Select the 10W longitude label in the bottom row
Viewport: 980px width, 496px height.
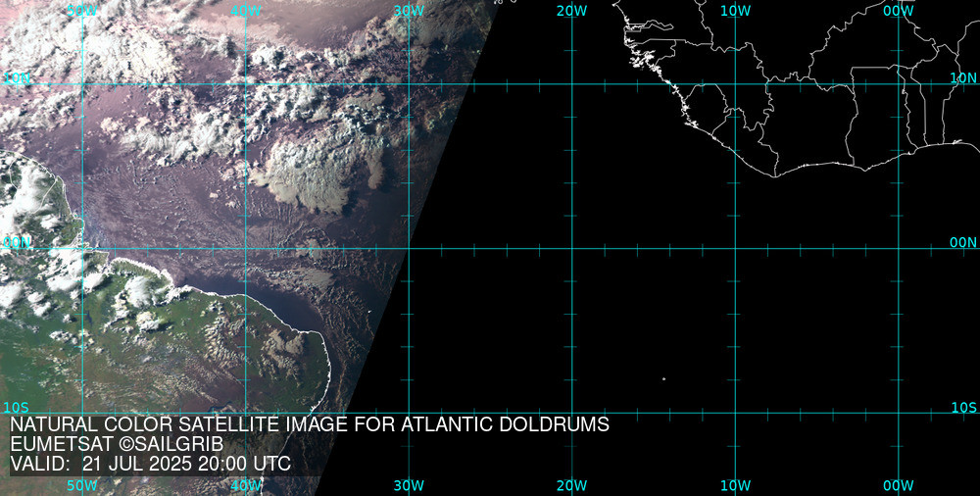pos(735,485)
